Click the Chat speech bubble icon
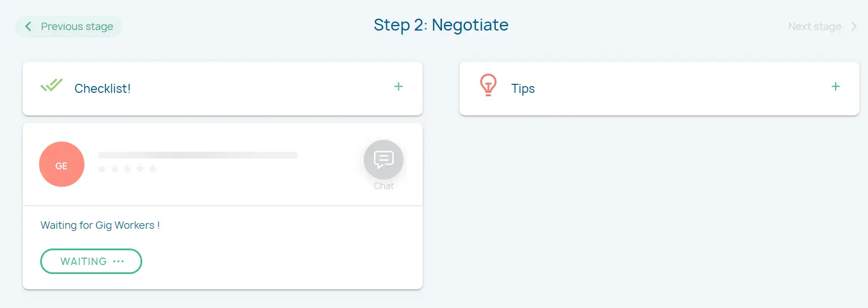The image size is (868, 308). coord(384,160)
